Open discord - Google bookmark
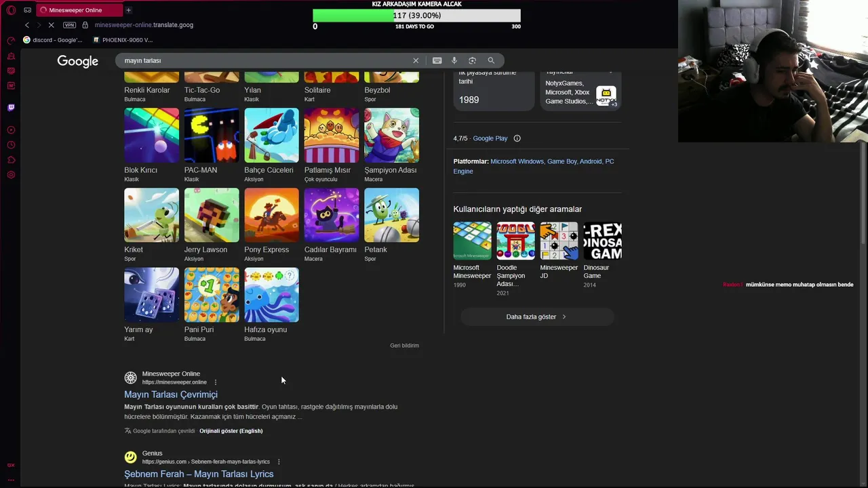The image size is (868, 488). pyautogui.click(x=53, y=40)
